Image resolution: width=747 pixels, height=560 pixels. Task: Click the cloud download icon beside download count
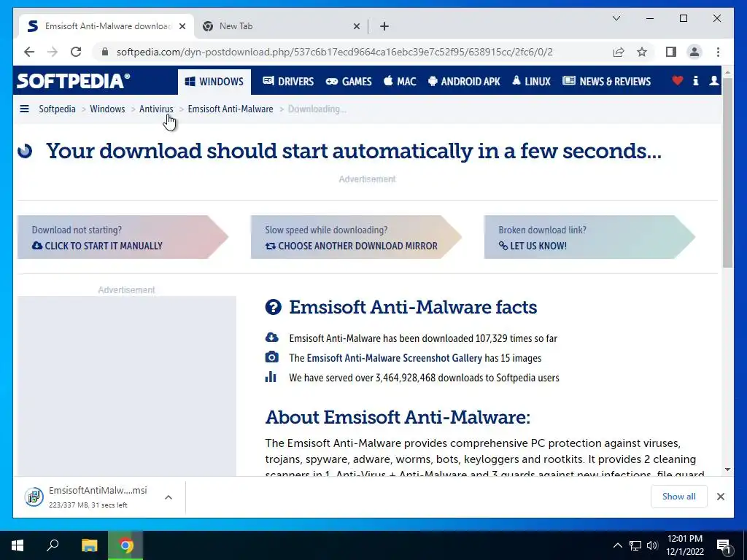coord(271,338)
